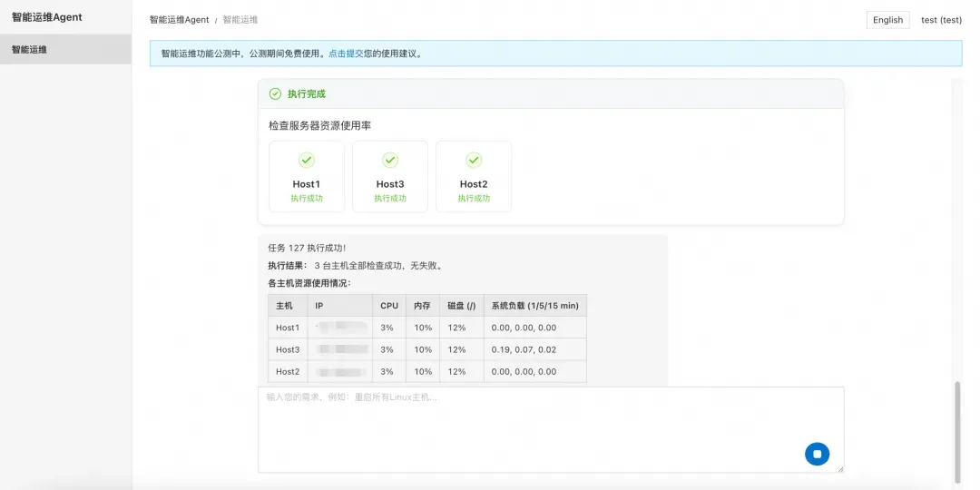
Task: Click the 系统负载 (1/5/15 min) header
Action: pyautogui.click(x=535, y=306)
